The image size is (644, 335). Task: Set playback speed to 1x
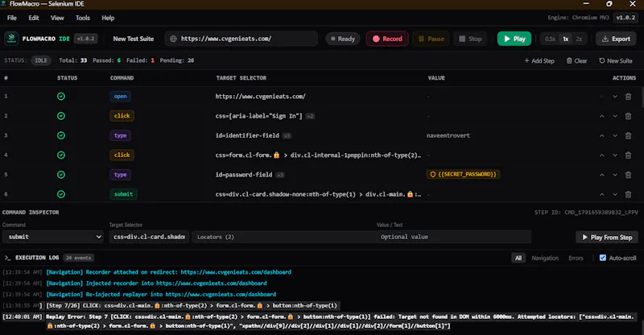click(x=566, y=39)
